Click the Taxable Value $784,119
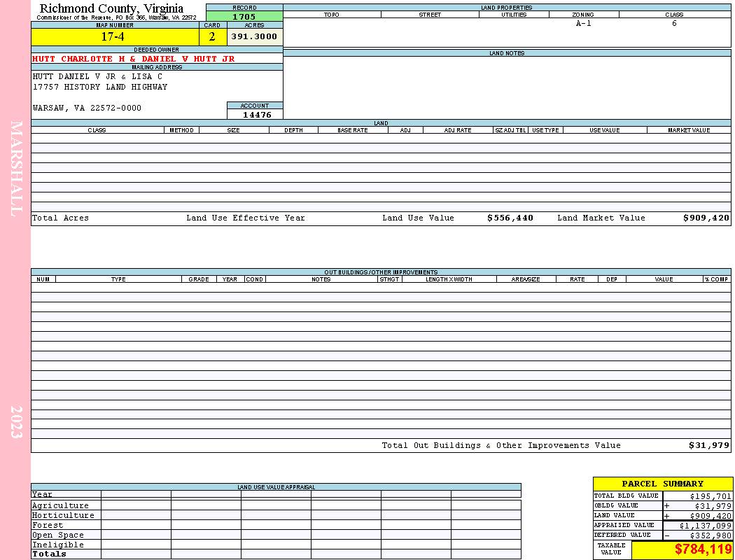This screenshot has height=560, width=735. 703,549
